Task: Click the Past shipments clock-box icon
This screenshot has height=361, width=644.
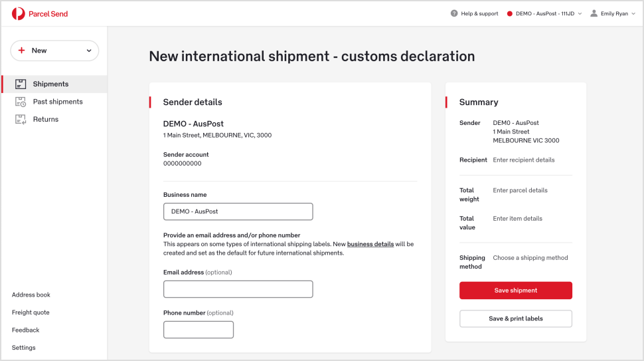Action: click(x=21, y=102)
